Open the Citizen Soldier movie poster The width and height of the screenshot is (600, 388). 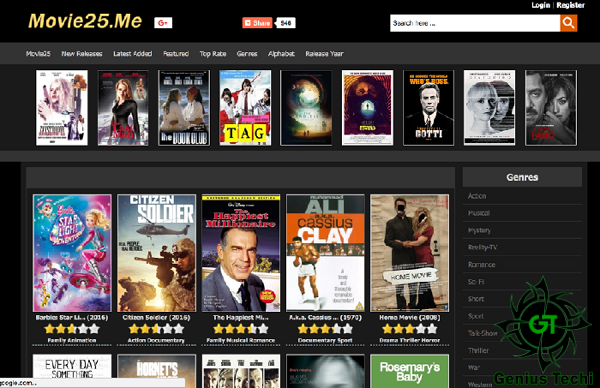(x=157, y=253)
